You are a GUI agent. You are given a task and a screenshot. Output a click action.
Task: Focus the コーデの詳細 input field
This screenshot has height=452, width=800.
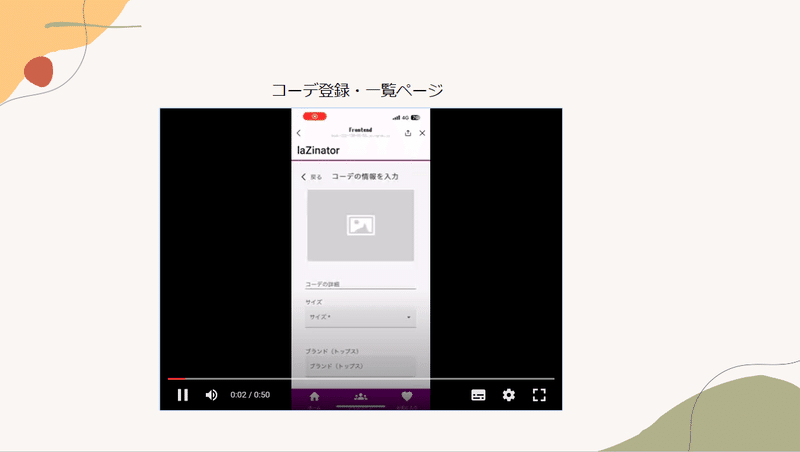pyautogui.click(x=360, y=284)
